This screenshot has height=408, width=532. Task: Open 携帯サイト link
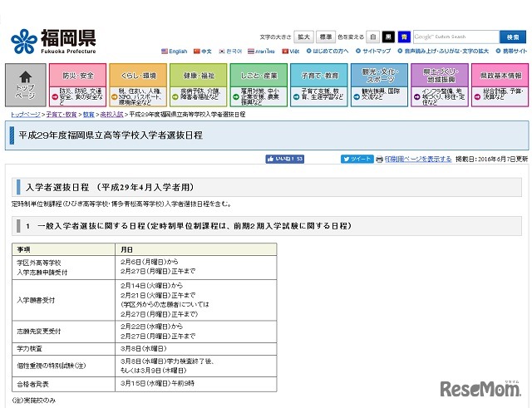515,52
